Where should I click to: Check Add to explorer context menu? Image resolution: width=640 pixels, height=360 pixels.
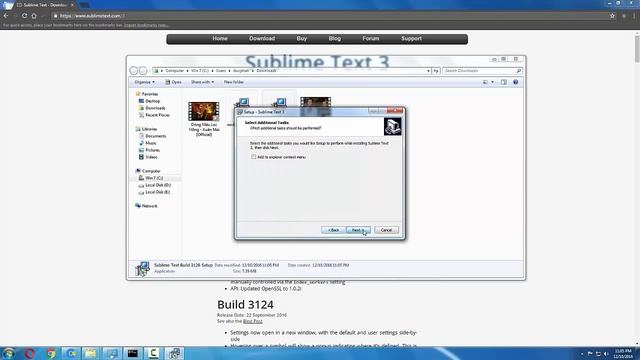[x=253, y=157]
